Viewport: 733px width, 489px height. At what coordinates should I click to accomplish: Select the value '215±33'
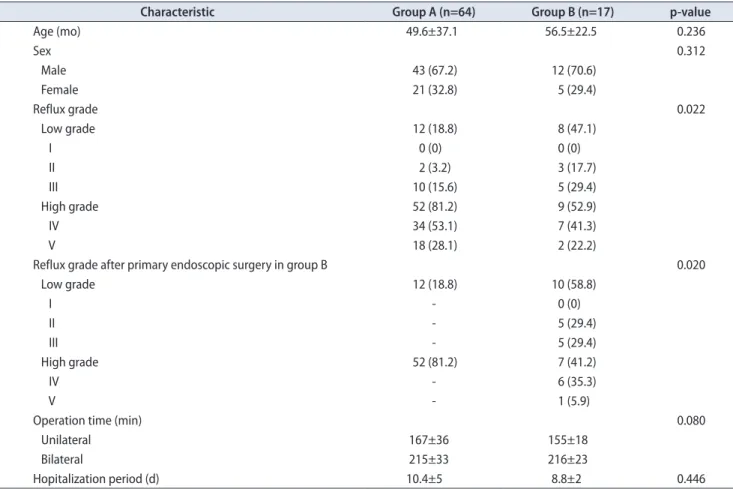(429, 460)
